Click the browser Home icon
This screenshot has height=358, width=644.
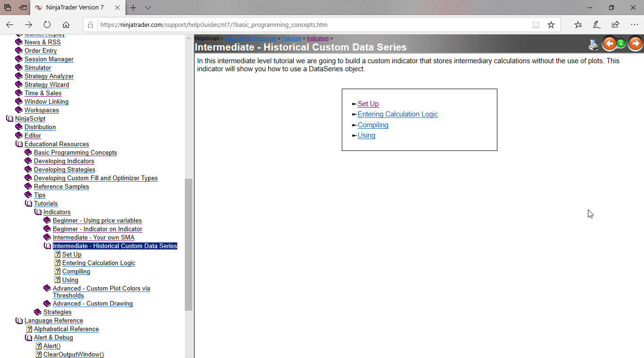point(66,25)
